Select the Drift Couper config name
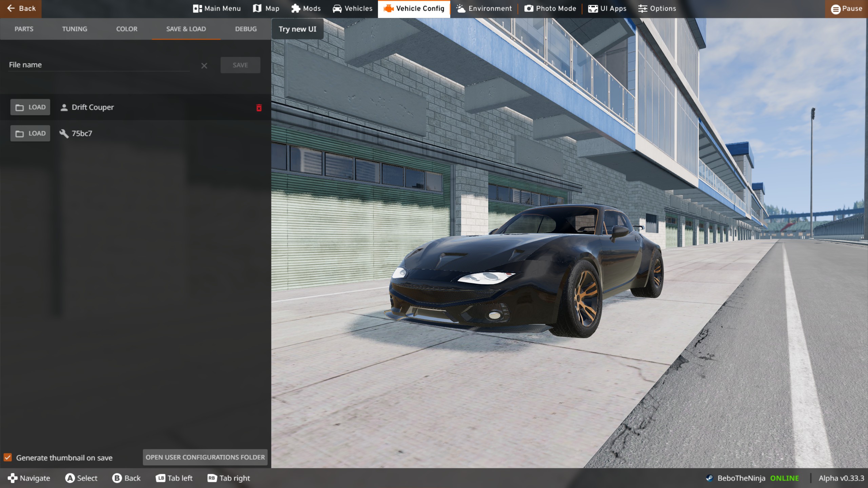This screenshot has width=868, height=488. tap(93, 107)
